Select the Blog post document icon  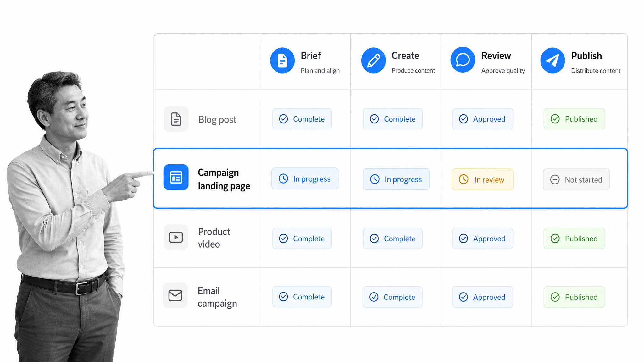tap(176, 119)
